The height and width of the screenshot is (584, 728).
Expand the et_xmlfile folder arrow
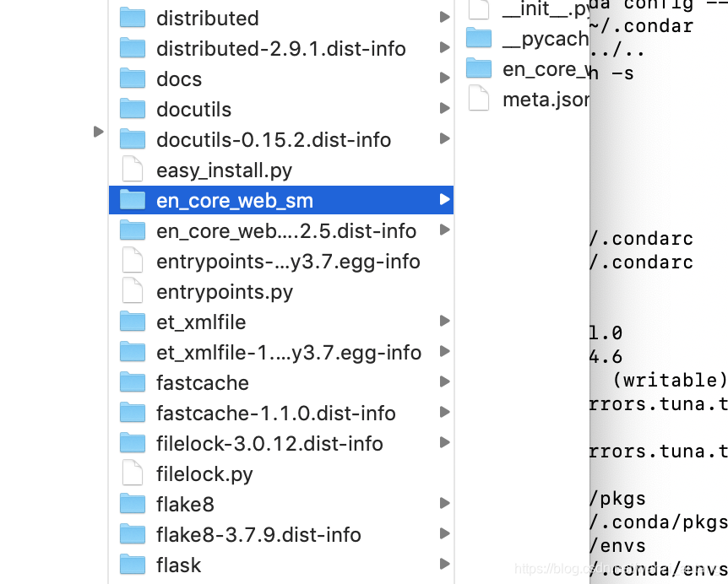click(x=444, y=321)
